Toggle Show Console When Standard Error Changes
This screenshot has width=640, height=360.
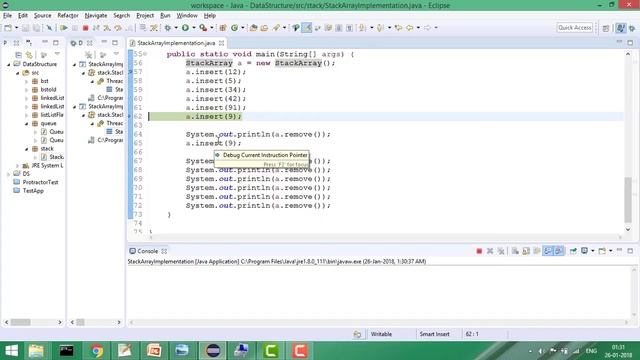coord(559,251)
